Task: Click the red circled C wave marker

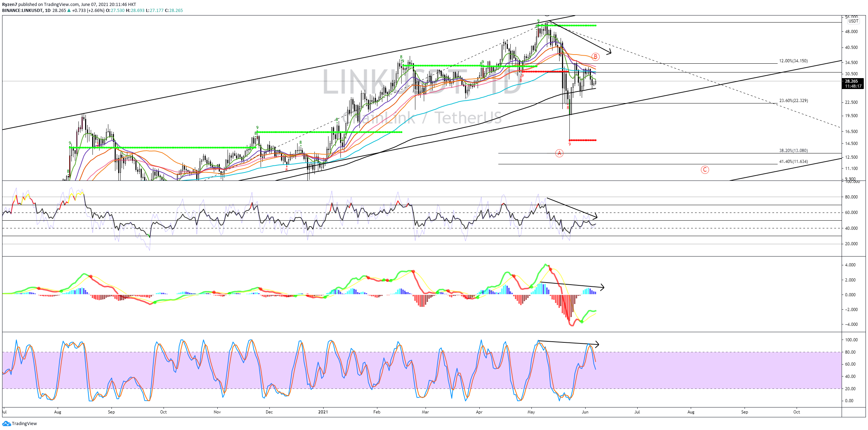Action: click(705, 170)
